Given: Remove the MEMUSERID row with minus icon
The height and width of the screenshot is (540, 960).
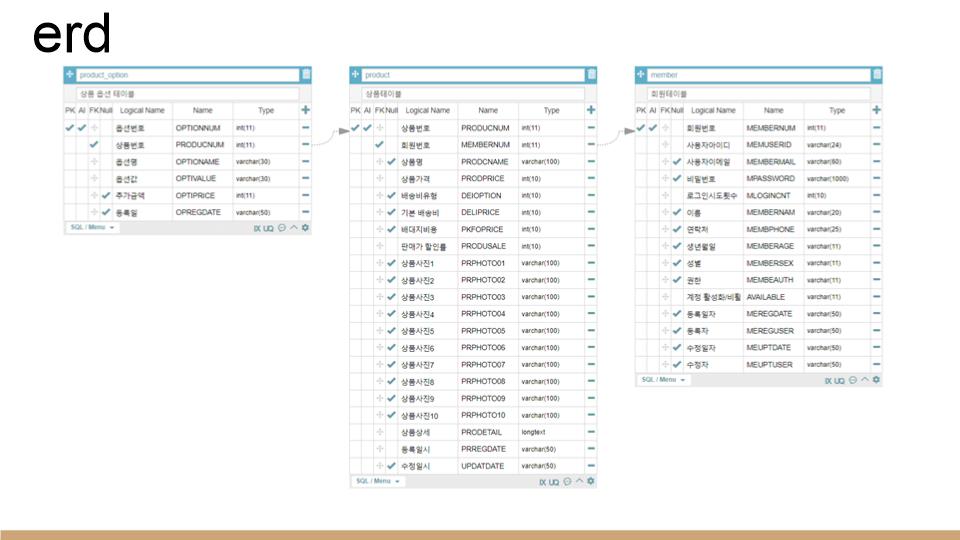Looking at the screenshot, I should (876, 145).
